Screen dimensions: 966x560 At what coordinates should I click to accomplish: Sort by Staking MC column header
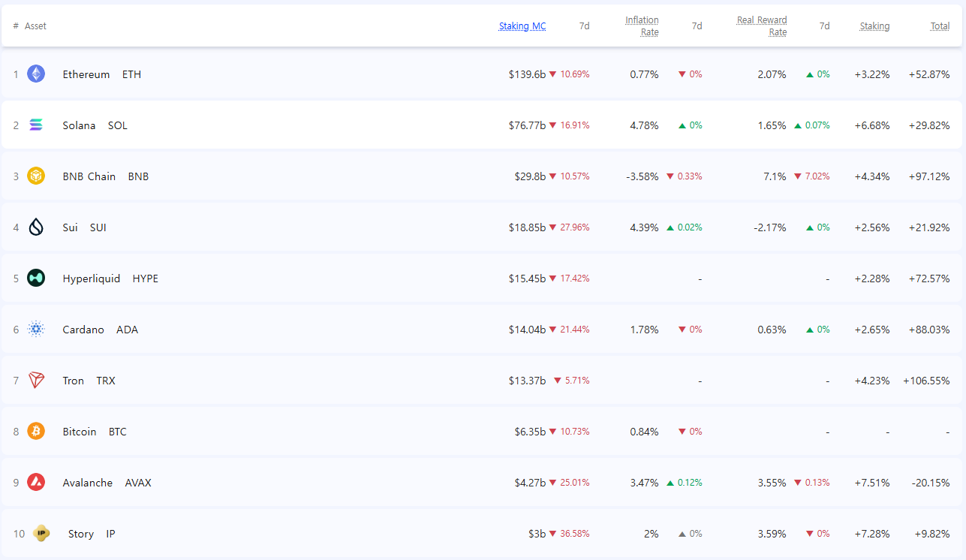(522, 26)
